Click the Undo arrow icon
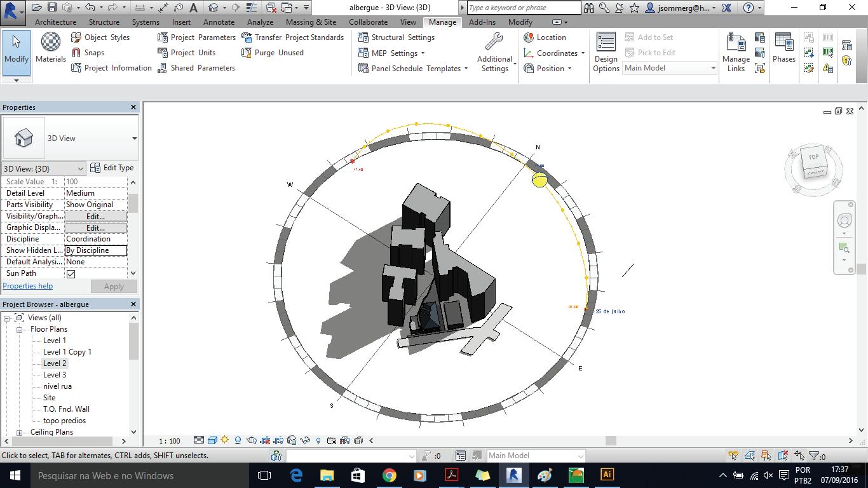Screen dimensions: 868x488 pos(90,8)
